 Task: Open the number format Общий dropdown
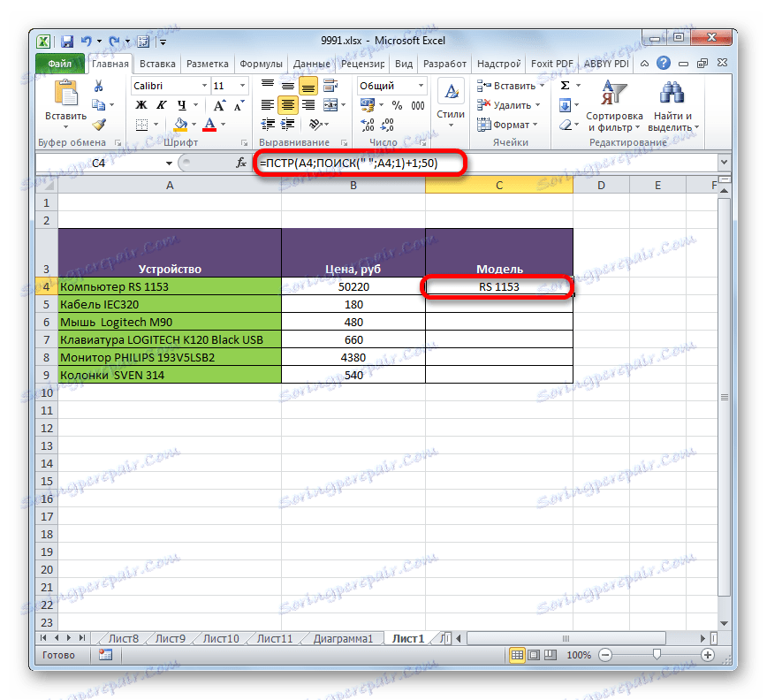click(x=420, y=86)
